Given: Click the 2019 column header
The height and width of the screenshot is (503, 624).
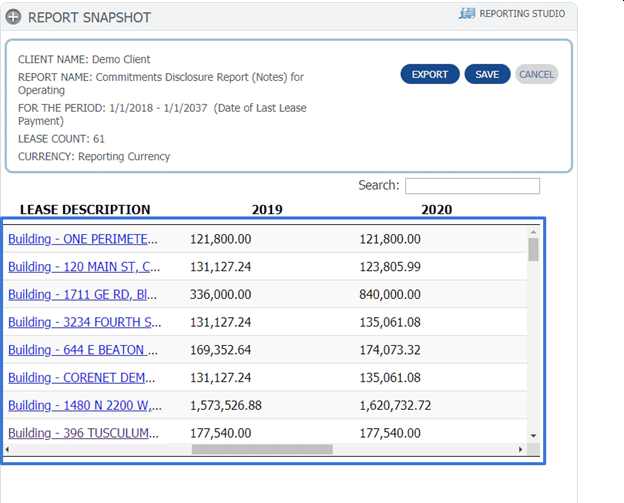Looking at the screenshot, I should point(267,210).
